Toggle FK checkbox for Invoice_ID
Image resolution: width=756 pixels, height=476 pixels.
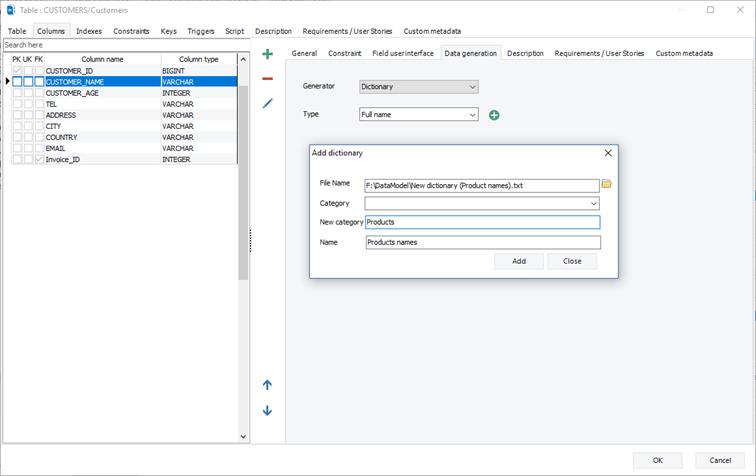pos(39,159)
